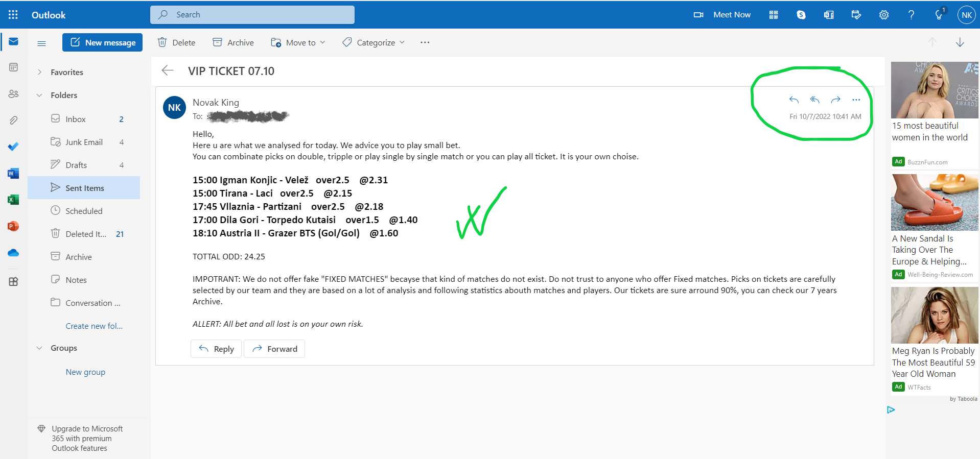Click reply arrow icon in message header

click(x=794, y=100)
